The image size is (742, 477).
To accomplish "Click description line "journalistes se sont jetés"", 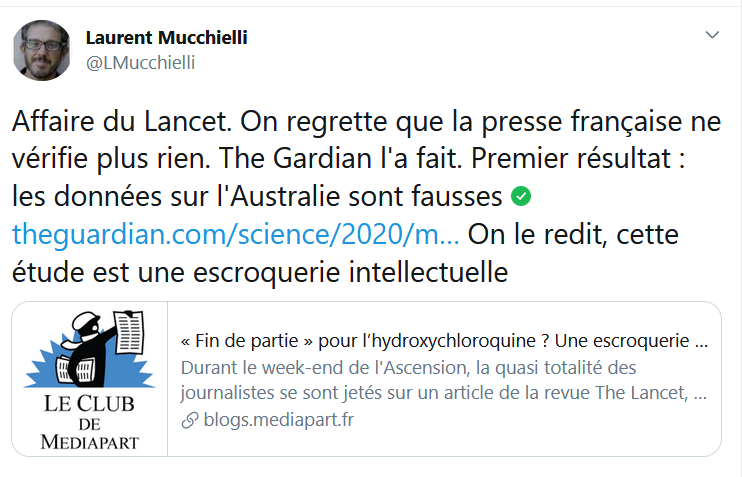I will click(443, 393).
